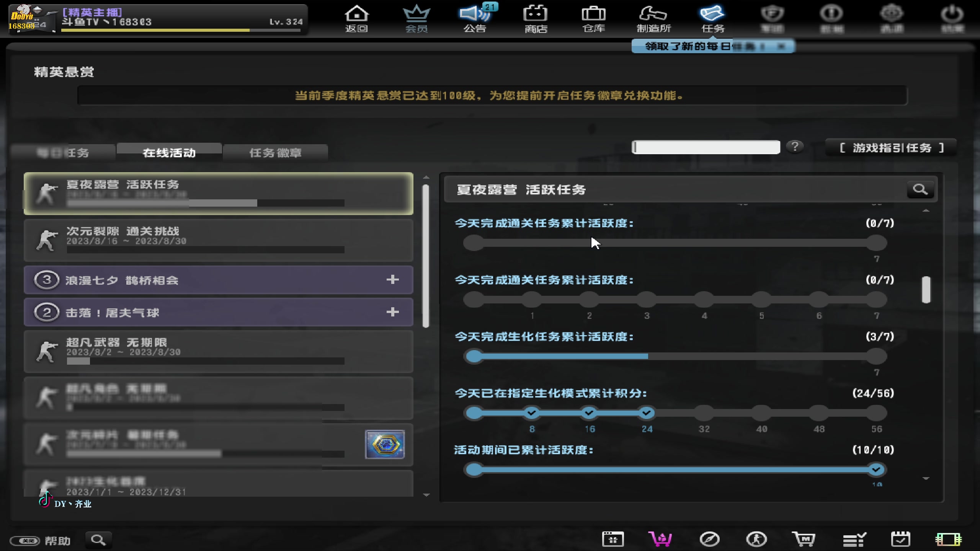Click the 32 points reward node
Image resolution: width=980 pixels, height=551 pixels.
(x=704, y=413)
